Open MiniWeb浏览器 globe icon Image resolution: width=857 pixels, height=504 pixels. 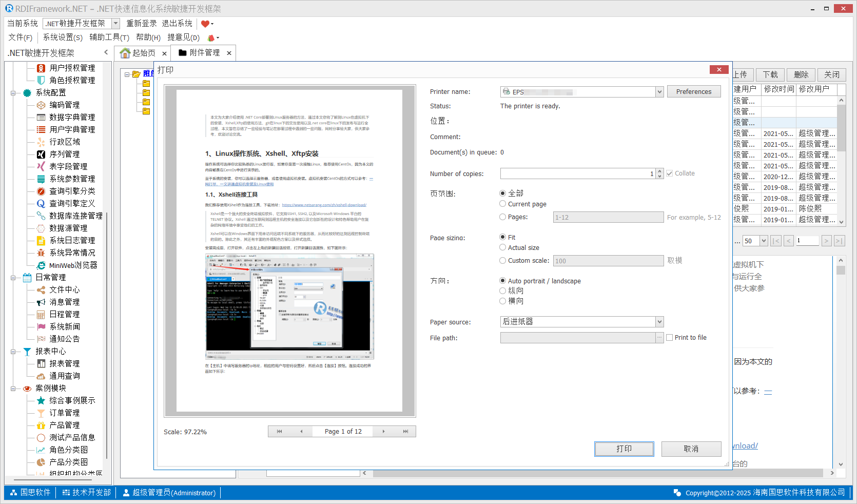41,265
